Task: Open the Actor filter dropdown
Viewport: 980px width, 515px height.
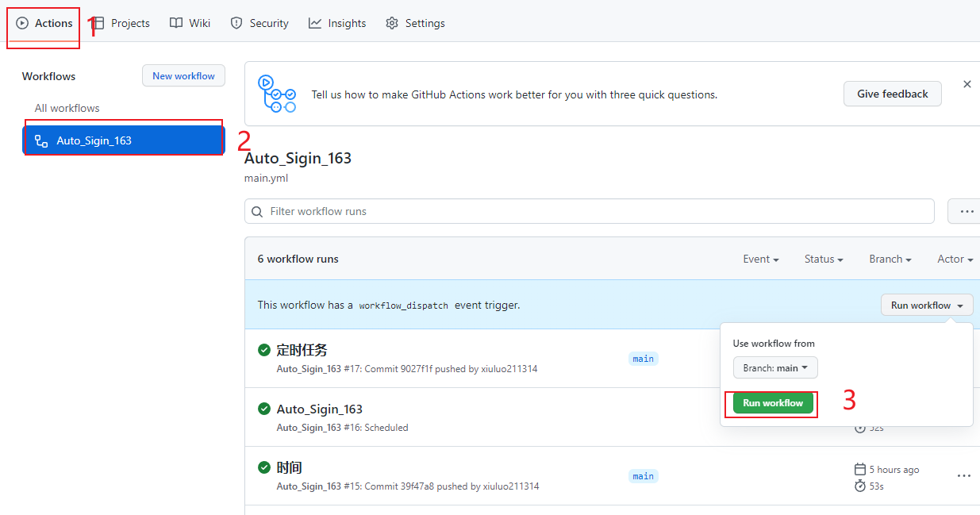Action: point(955,259)
